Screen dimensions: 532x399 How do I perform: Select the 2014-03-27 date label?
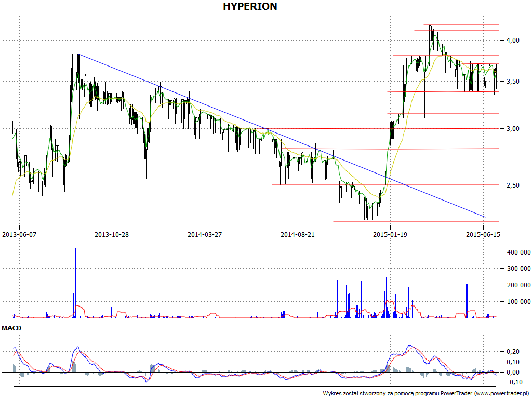(x=205, y=234)
